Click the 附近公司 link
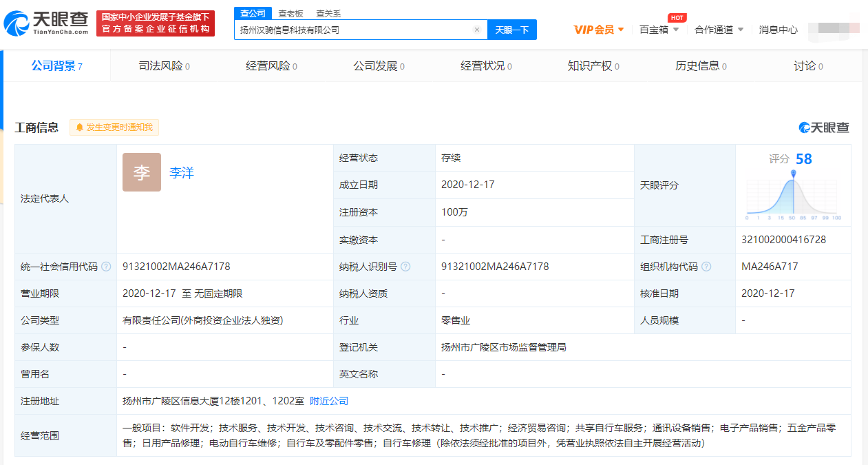 [x=329, y=401]
